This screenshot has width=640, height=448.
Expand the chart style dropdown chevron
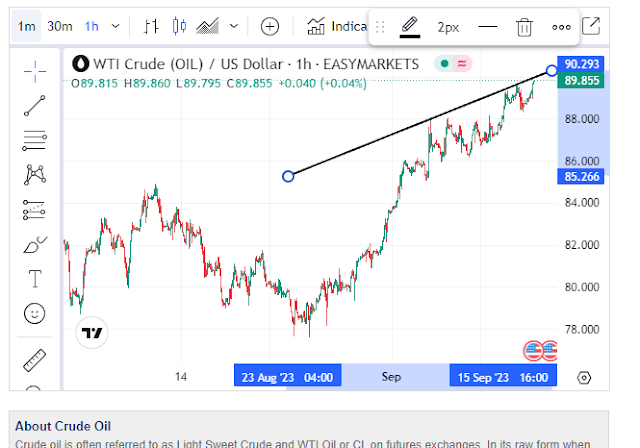[234, 27]
